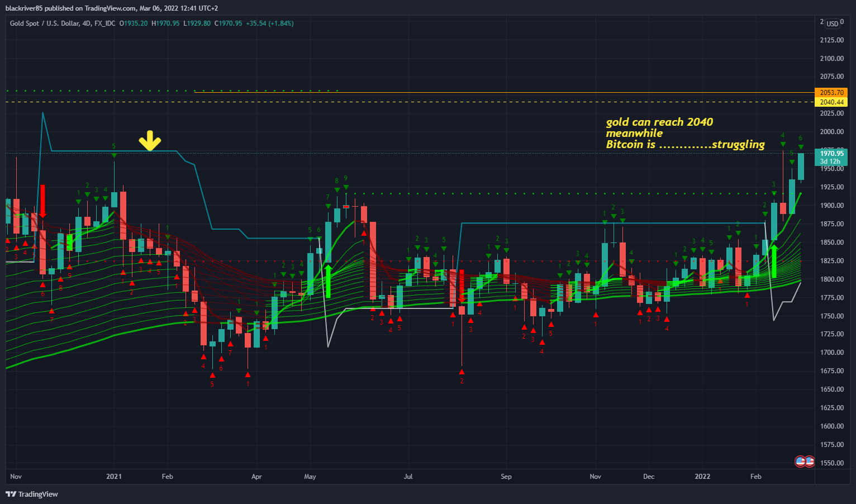
Task: Click the change value +35.54 (+1.84%)
Action: coord(270,23)
